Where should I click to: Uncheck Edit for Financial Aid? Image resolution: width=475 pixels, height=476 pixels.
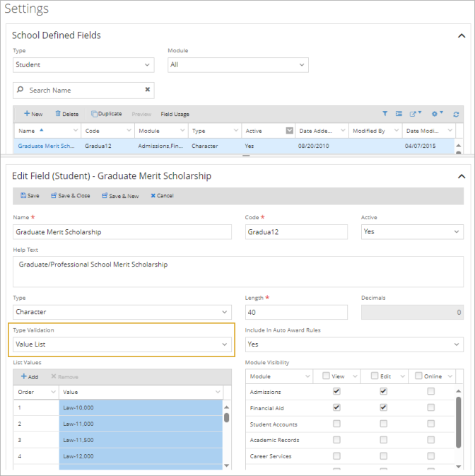[x=383, y=407]
